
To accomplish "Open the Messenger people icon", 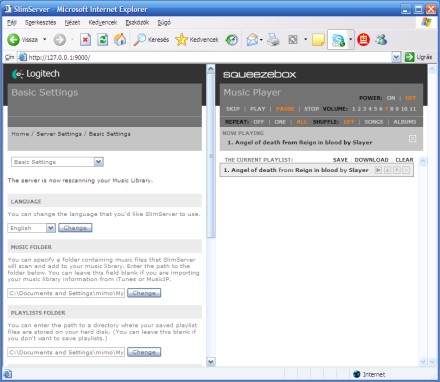I will (x=381, y=40).
